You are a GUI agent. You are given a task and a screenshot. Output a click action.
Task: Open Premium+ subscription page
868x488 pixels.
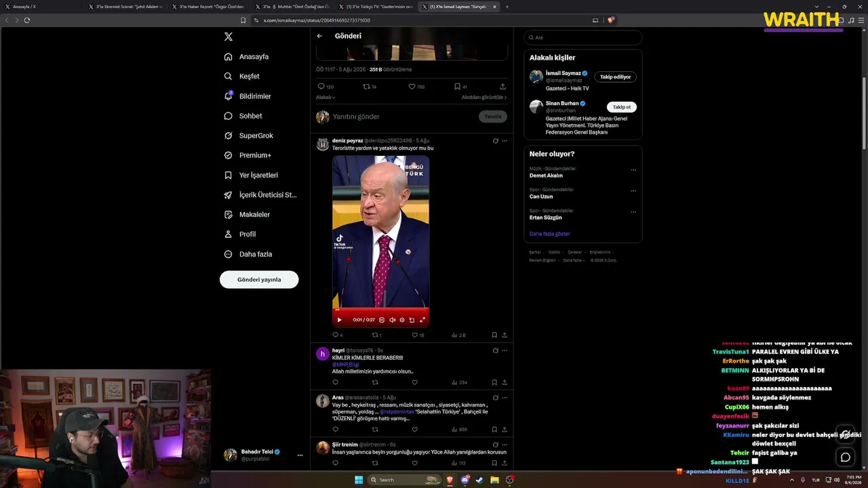248,155
